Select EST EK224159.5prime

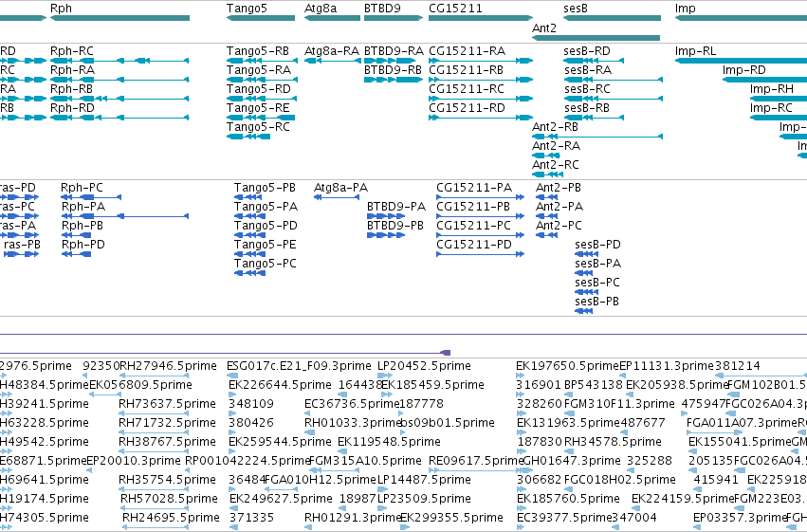tap(683, 499)
